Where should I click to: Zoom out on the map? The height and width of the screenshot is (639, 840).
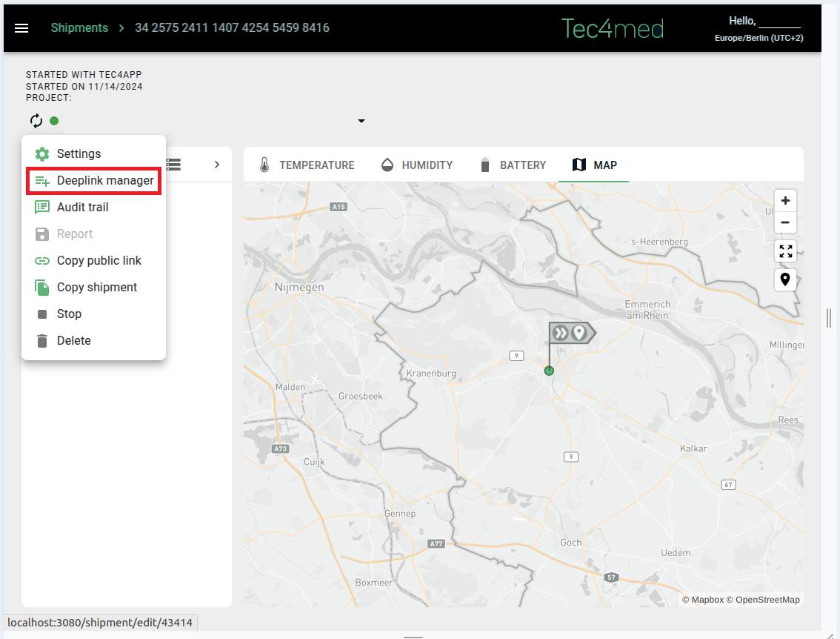(x=785, y=222)
